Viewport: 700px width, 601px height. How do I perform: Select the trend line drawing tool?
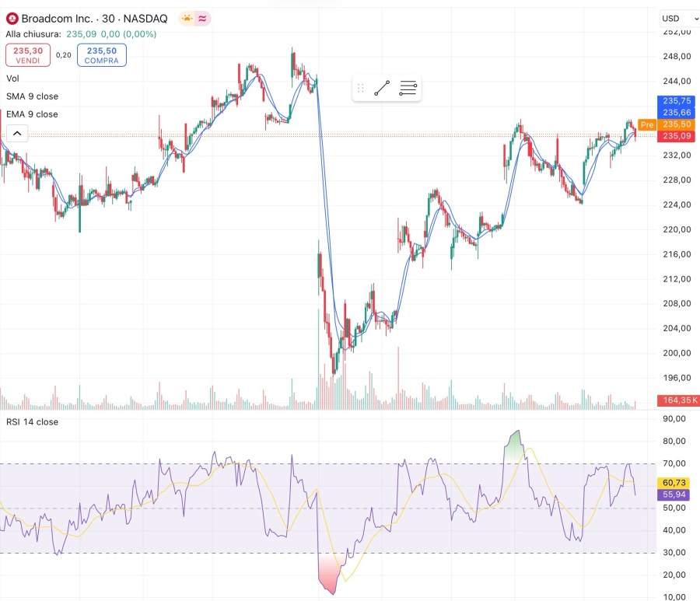click(x=382, y=89)
